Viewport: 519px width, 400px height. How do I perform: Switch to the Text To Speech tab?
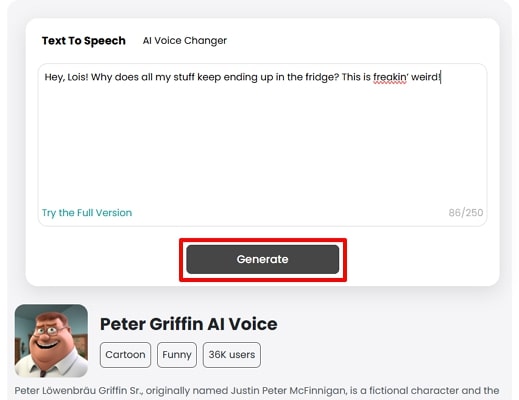[x=84, y=41]
